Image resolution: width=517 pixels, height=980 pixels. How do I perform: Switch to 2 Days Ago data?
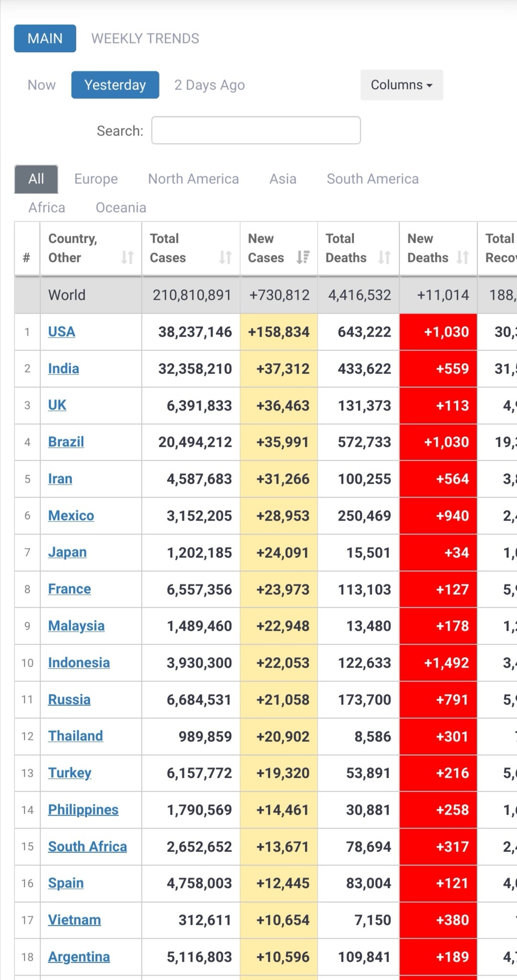(x=209, y=85)
